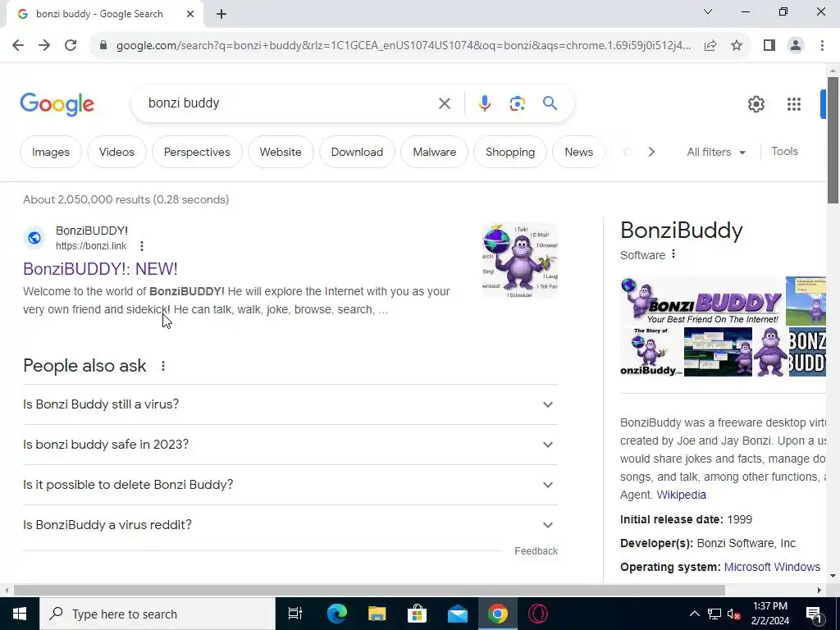Start a voice search with the microphone
The image size is (840, 630).
tap(484, 103)
